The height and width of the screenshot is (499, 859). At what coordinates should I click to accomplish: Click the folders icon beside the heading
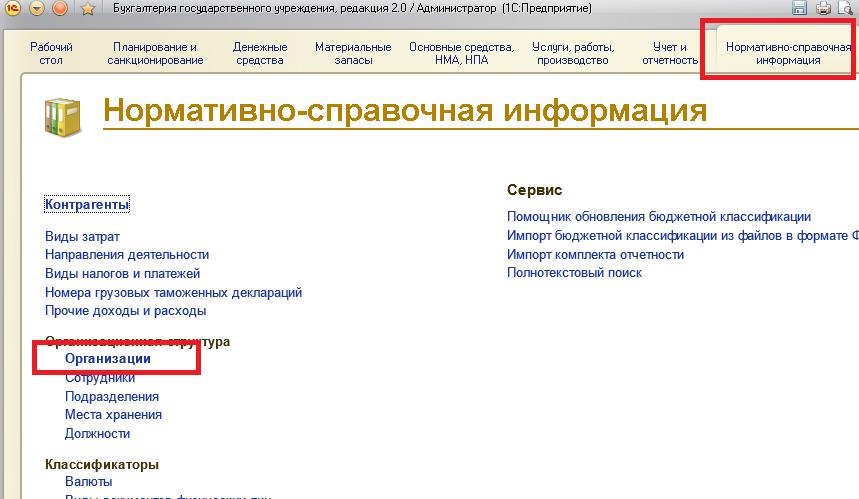(x=62, y=117)
